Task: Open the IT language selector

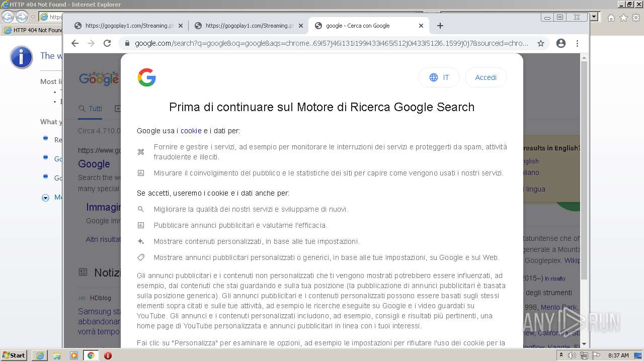Action: (x=439, y=77)
